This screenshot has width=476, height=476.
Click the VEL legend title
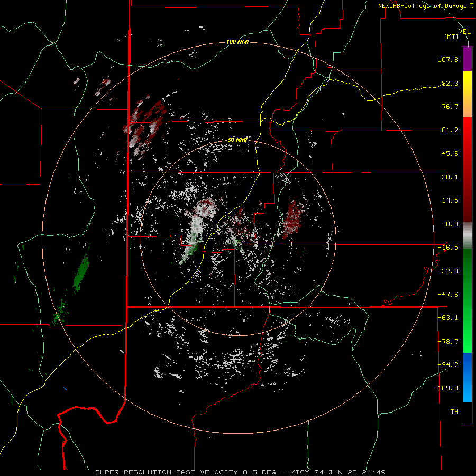click(464, 32)
